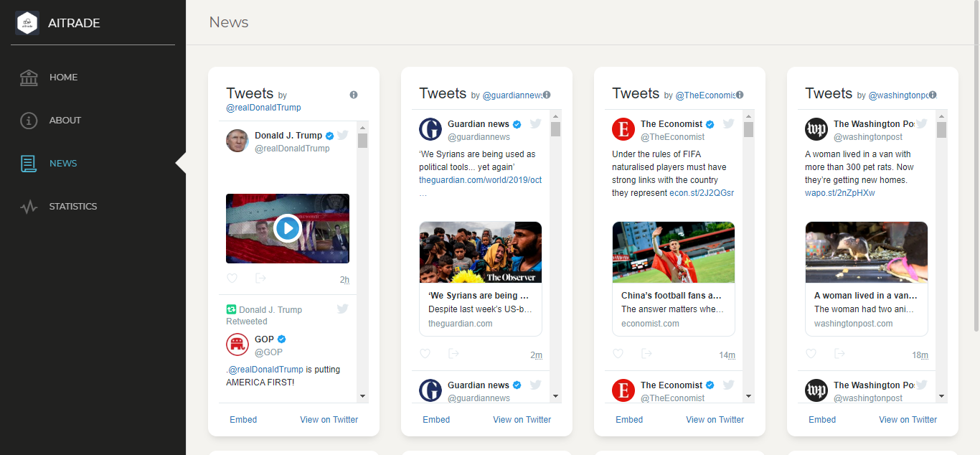Click the 14m timestamp on Economist tweet
Image resolution: width=980 pixels, height=455 pixels.
727,355
